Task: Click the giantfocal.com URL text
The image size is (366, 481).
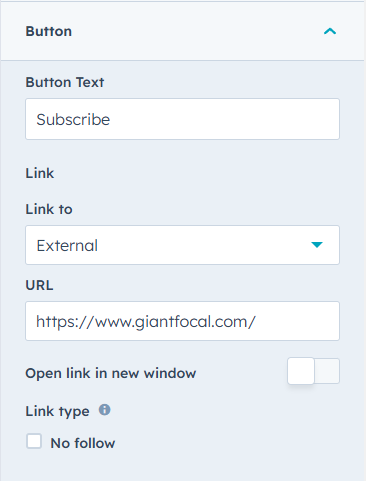Action: click(x=146, y=322)
